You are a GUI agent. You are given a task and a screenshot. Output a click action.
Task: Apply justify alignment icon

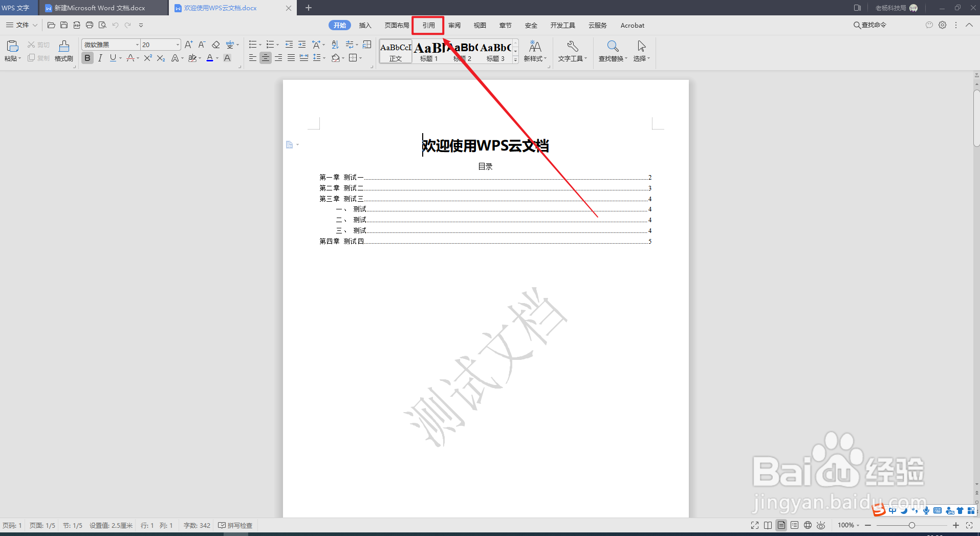[291, 58]
